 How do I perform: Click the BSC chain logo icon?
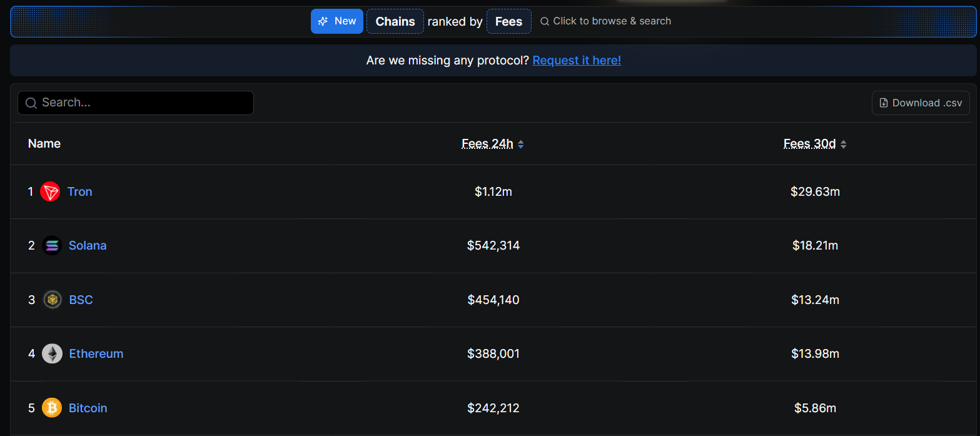pos(52,300)
